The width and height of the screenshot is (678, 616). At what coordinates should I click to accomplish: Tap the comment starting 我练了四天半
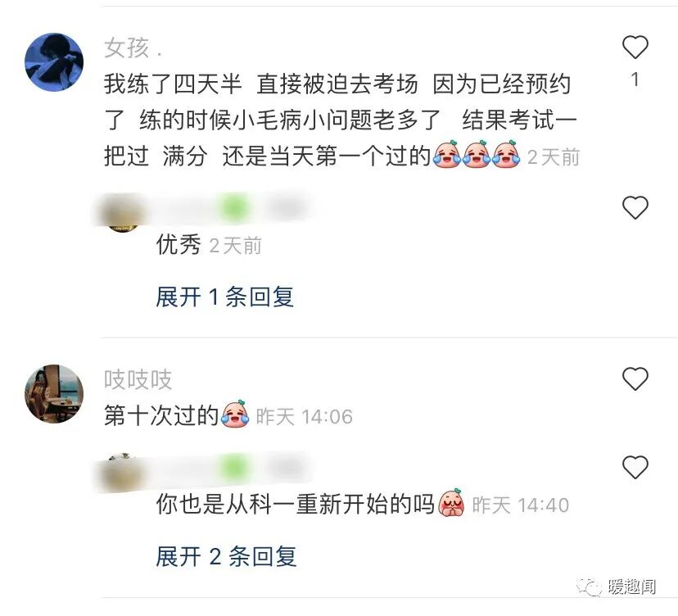click(341, 120)
